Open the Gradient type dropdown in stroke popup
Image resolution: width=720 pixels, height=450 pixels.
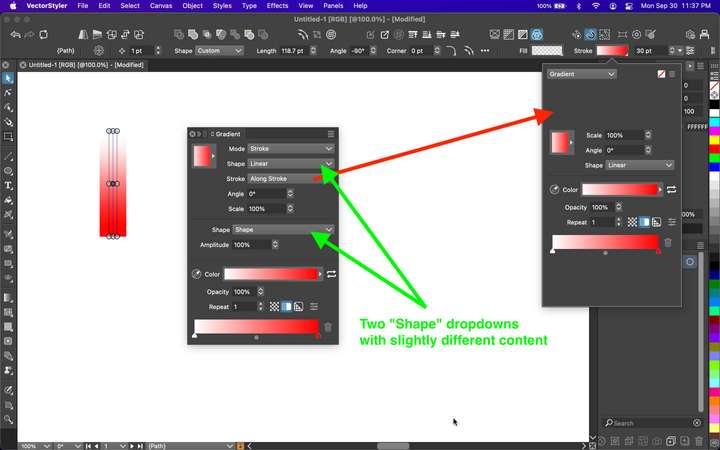pyautogui.click(x=581, y=74)
